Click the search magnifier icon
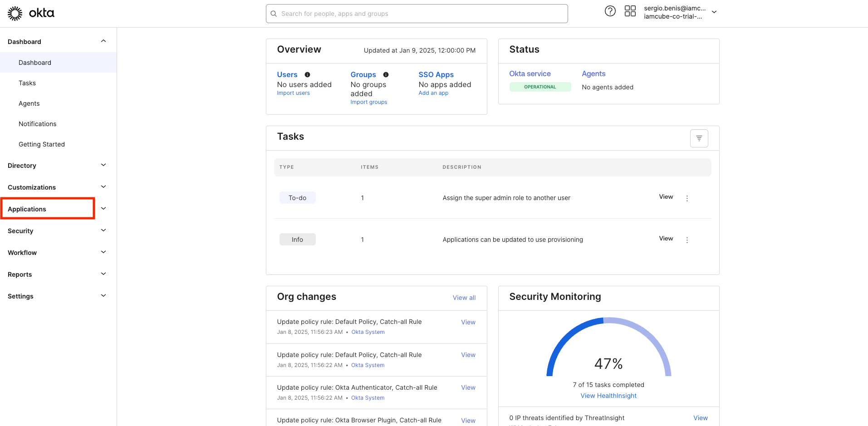This screenshot has height=426, width=868. 274,14
